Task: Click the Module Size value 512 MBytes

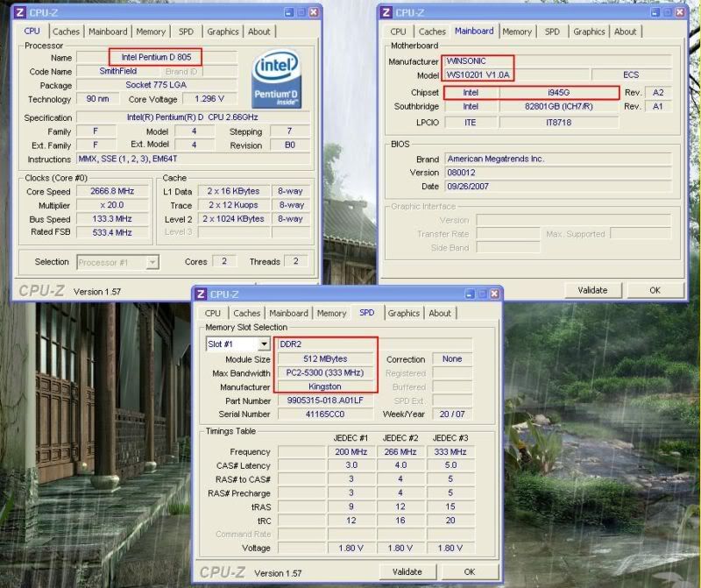Action: [325, 359]
